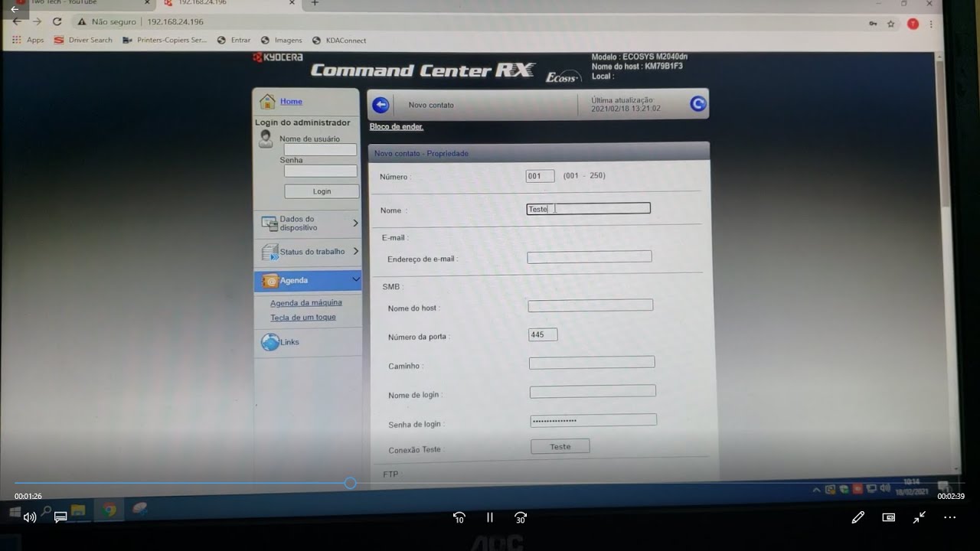Screen dimensions: 980x551
Task: Open the Apps grid shortcut
Action: click(x=16, y=40)
